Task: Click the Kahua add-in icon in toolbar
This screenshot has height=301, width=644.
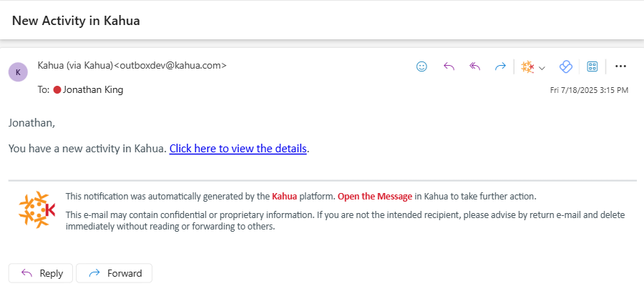Action: point(527,66)
